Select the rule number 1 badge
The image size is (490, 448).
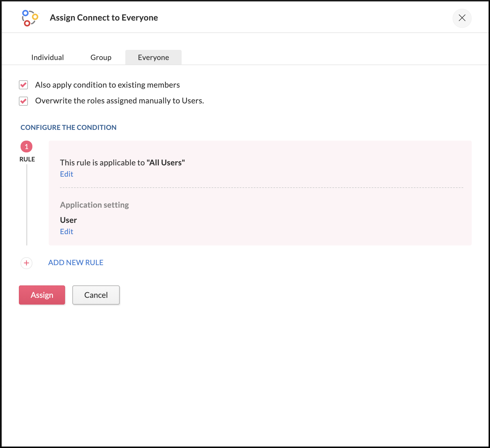pos(26,147)
